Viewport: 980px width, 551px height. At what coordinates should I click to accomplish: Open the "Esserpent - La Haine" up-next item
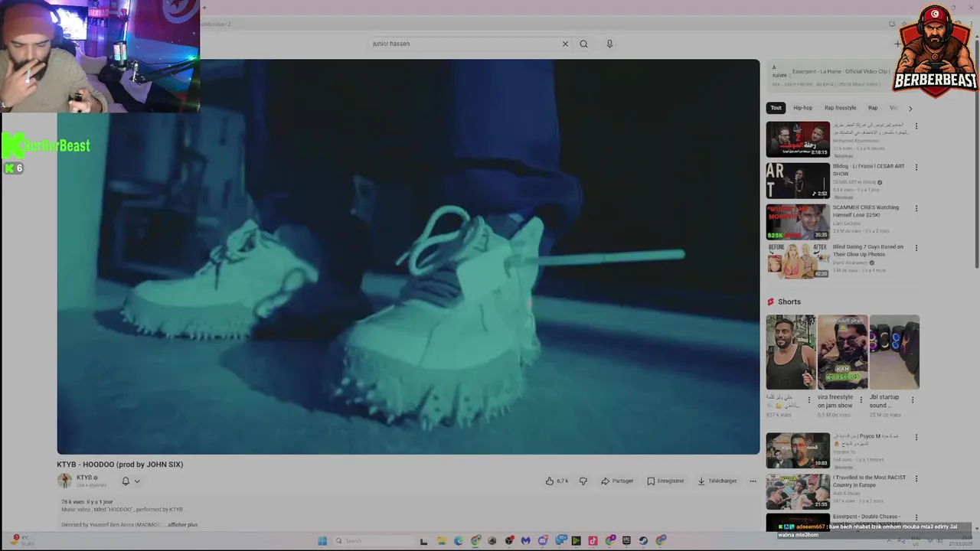840,71
